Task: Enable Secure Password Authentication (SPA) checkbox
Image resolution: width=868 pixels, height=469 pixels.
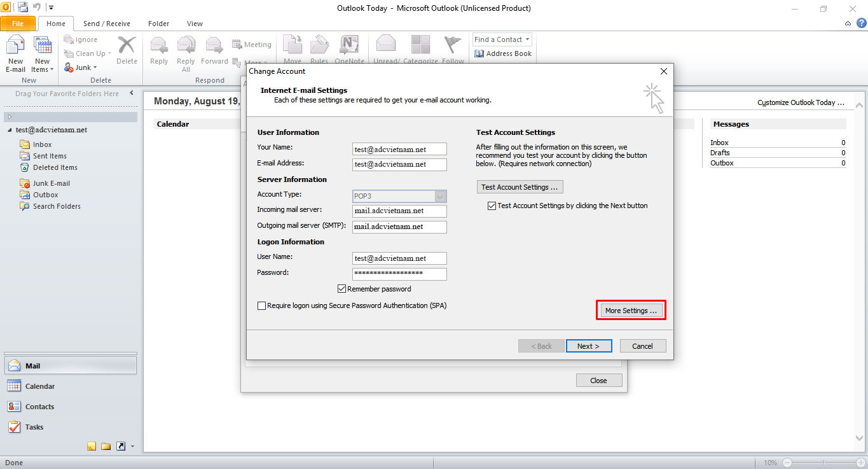Action: point(261,306)
